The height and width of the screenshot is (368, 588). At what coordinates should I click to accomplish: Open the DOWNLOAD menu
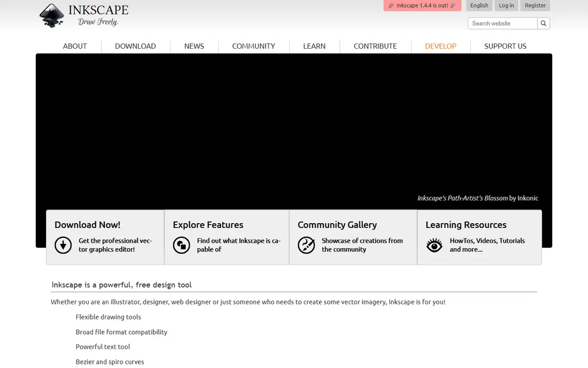135,46
